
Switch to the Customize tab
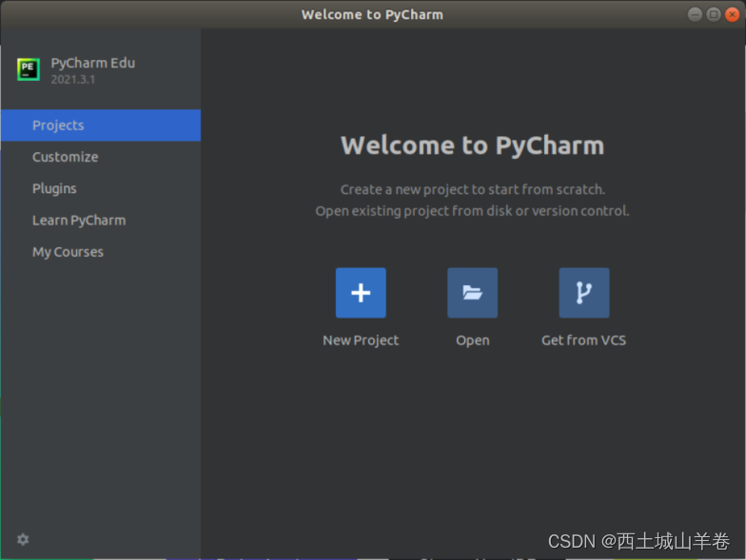pos(101,157)
